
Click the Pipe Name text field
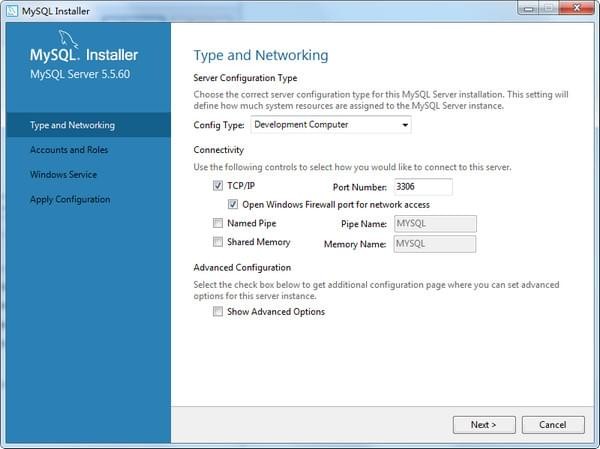(434, 224)
